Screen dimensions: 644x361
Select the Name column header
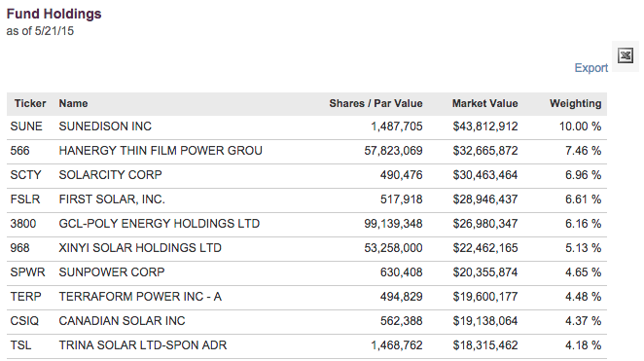pos(73,103)
